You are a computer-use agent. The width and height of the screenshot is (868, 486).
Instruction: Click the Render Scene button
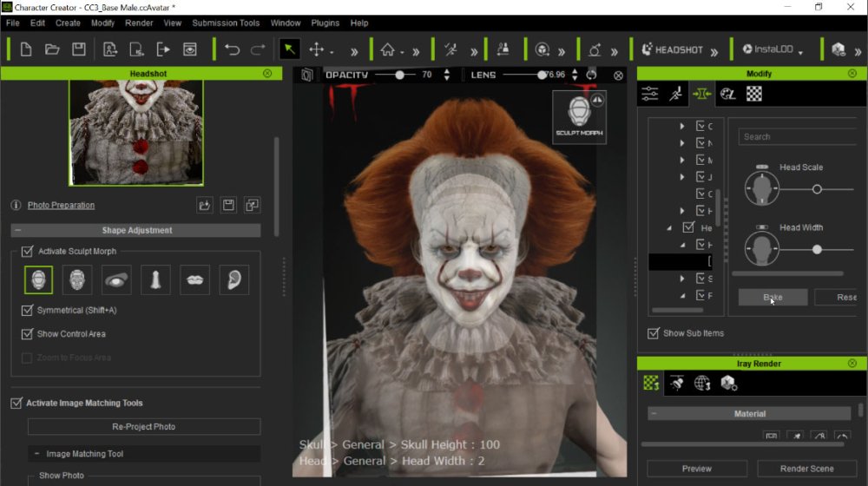806,469
